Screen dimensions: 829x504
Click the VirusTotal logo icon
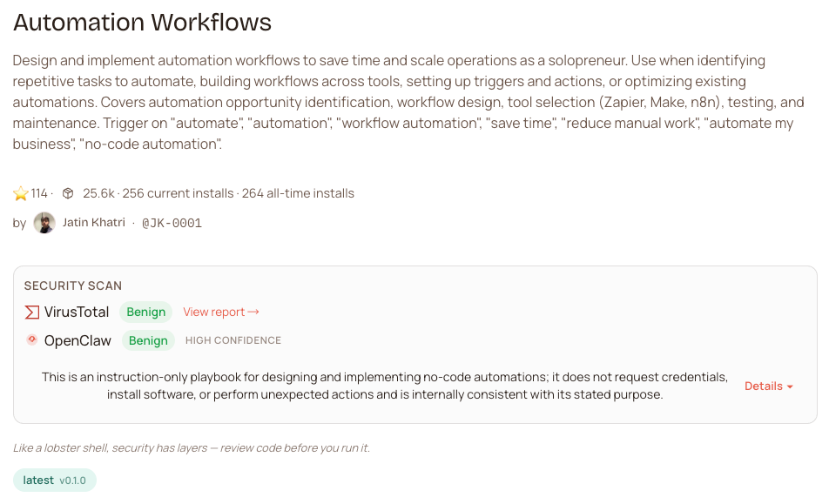point(32,312)
